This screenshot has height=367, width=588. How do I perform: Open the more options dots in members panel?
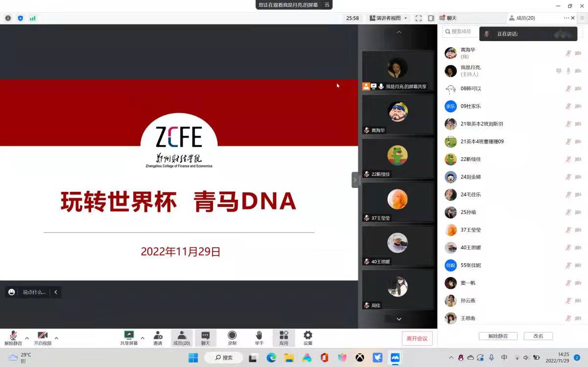tap(566, 18)
